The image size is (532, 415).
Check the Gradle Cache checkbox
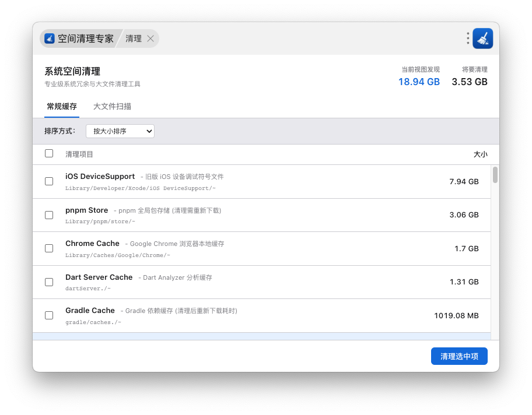pyautogui.click(x=49, y=315)
